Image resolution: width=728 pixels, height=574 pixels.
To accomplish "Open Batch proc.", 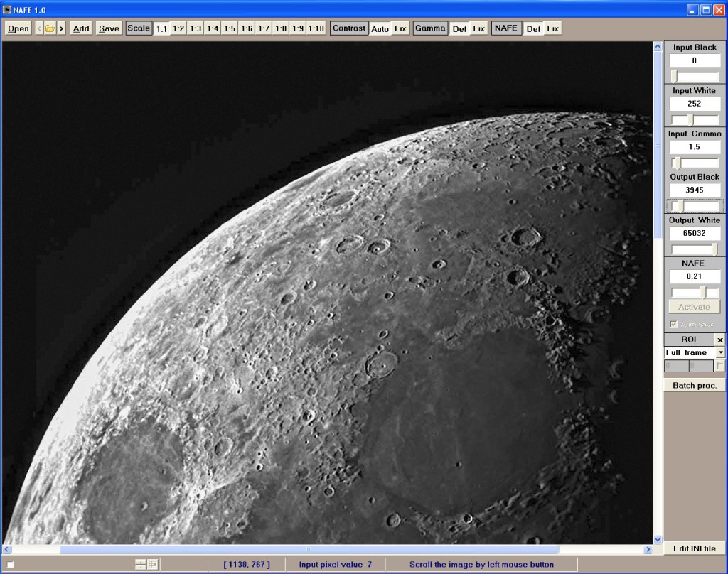I will tap(695, 385).
